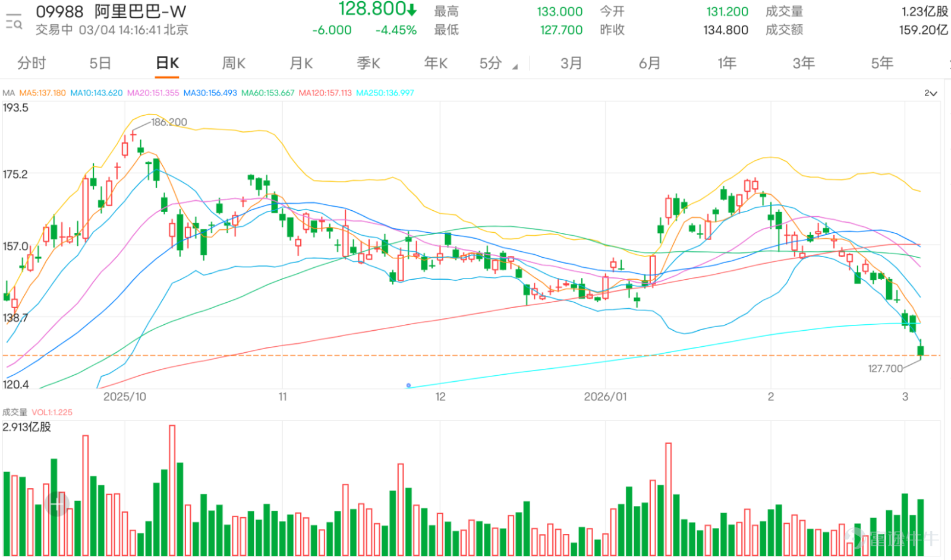This screenshot has height=560, width=951.
Task: Click the MA60:153.667 indicator label
Action: tap(267, 93)
